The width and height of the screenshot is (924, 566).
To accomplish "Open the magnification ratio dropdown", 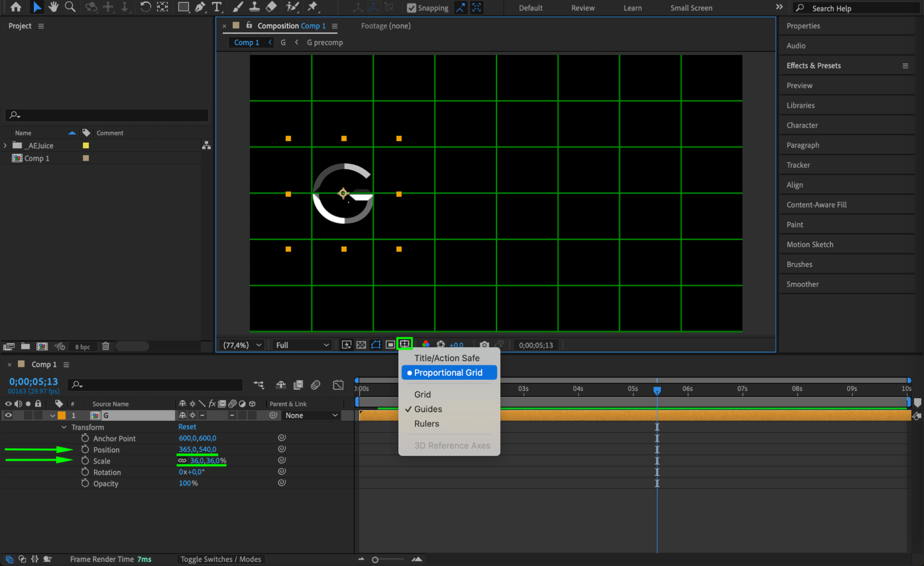I will 242,345.
